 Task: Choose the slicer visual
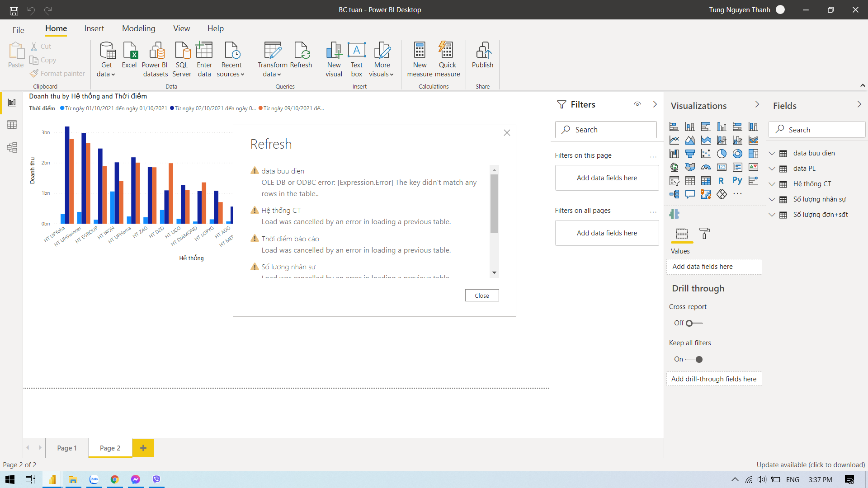pyautogui.click(x=674, y=181)
